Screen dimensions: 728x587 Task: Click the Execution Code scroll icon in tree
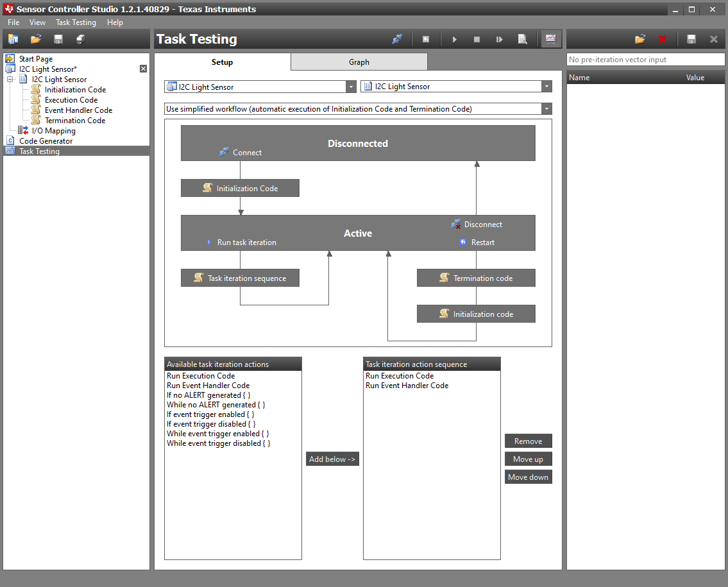coord(36,99)
